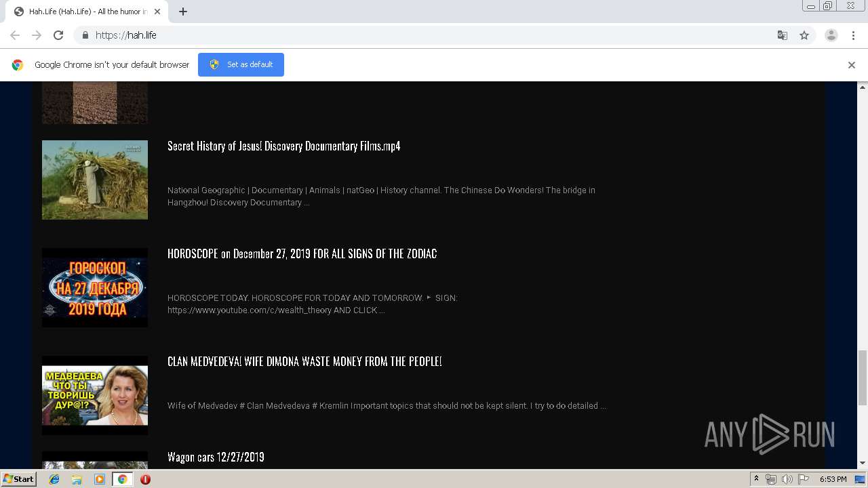Click the National Geographic description text
The image size is (868, 488).
coord(381,197)
